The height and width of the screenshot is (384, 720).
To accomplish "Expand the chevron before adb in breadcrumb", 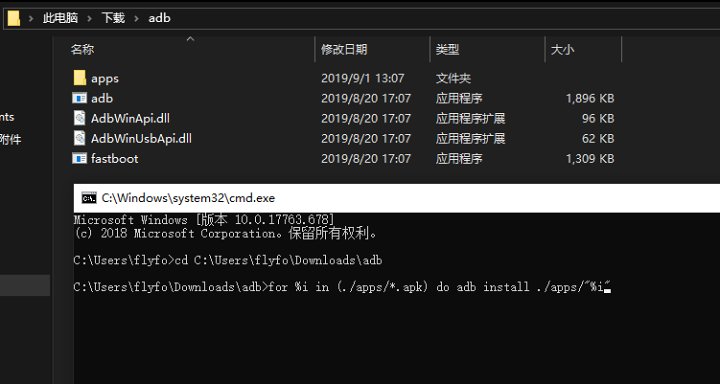I will tap(136, 18).
